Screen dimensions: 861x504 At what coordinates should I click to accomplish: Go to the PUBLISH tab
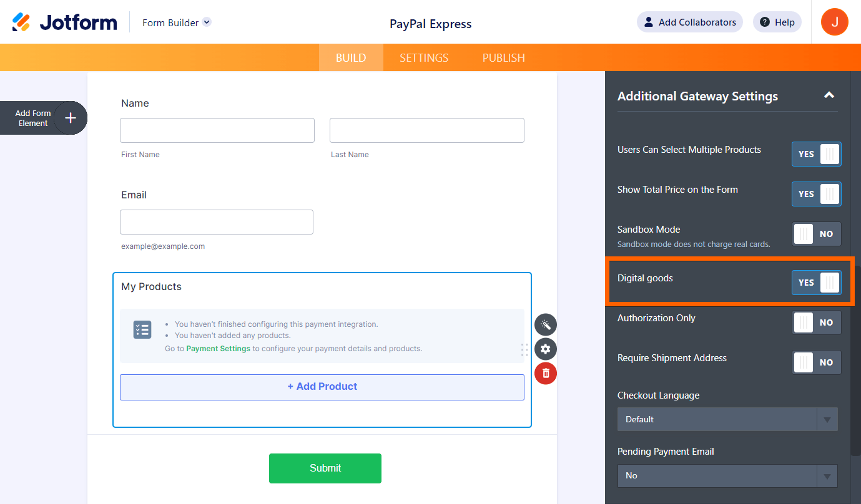(503, 58)
